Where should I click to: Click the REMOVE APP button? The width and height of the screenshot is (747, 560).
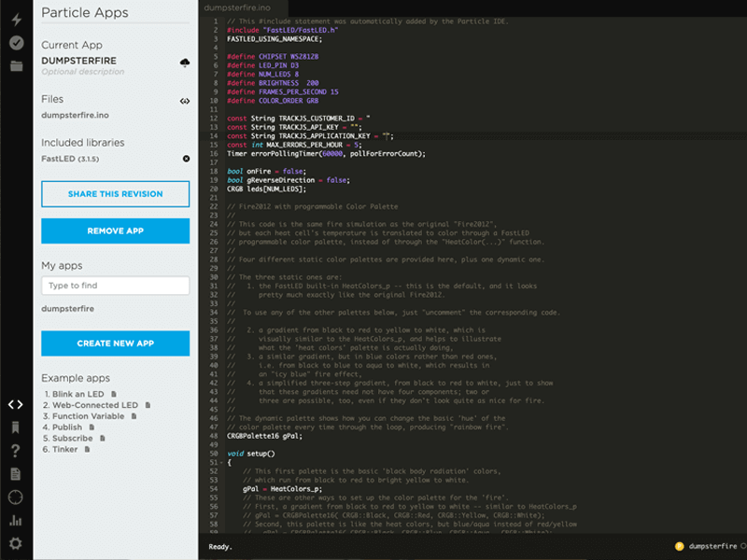point(115,231)
